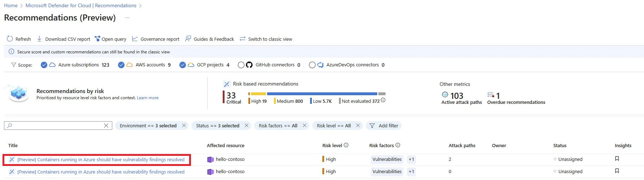Screen dimensions: 644x180
Task: Download the CSV report
Action: pos(64,39)
